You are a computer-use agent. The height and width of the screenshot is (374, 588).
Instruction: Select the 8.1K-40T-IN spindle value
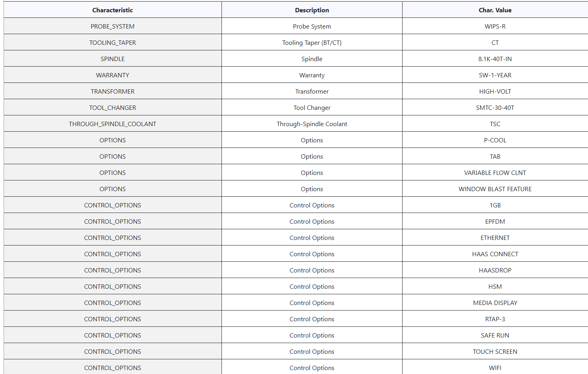495,59
